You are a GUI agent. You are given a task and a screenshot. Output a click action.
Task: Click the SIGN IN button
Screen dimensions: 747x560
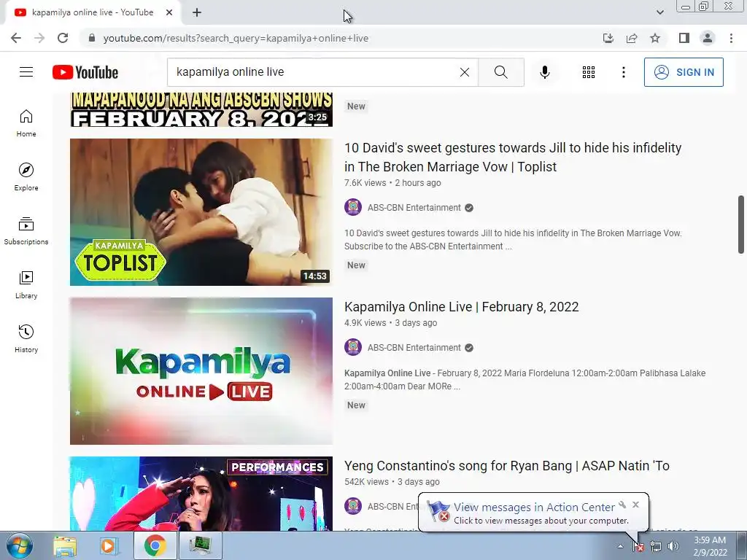point(684,72)
